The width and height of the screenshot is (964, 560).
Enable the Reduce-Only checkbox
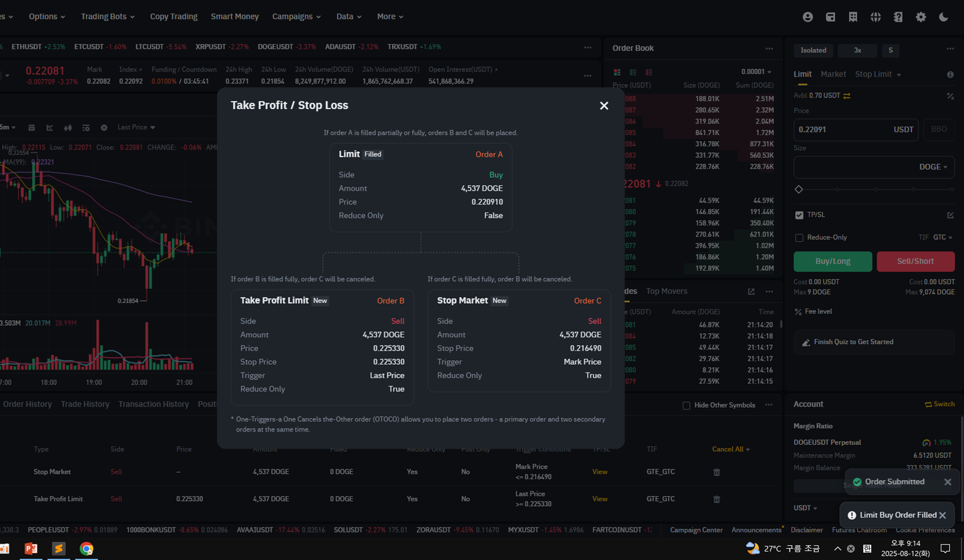[x=799, y=237]
